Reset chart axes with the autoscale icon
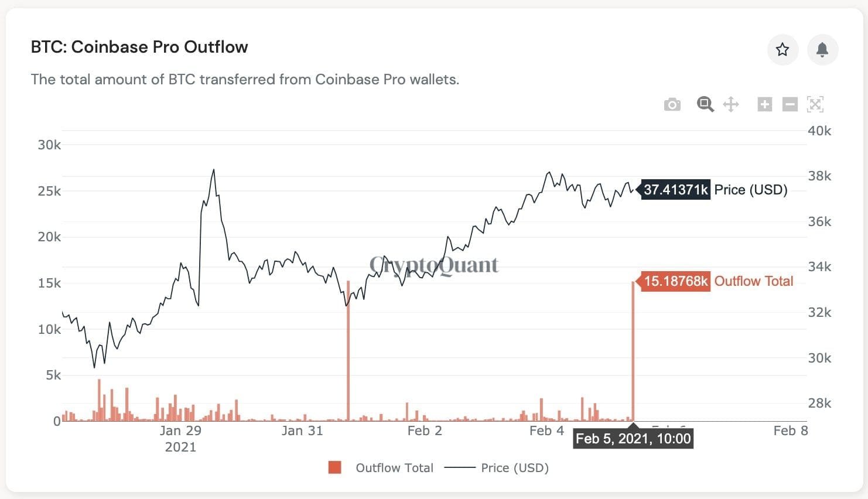The width and height of the screenshot is (868, 499). point(816,104)
